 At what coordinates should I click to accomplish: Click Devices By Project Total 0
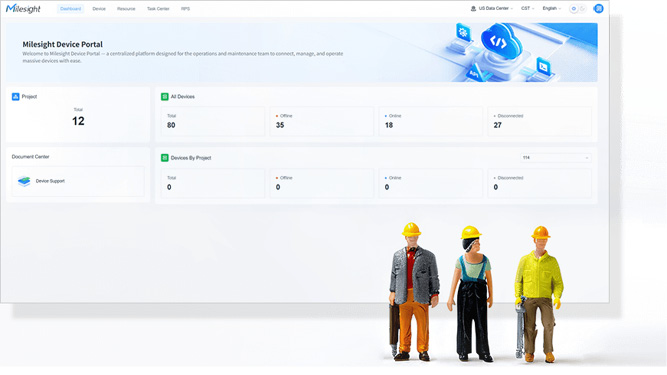pos(213,183)
